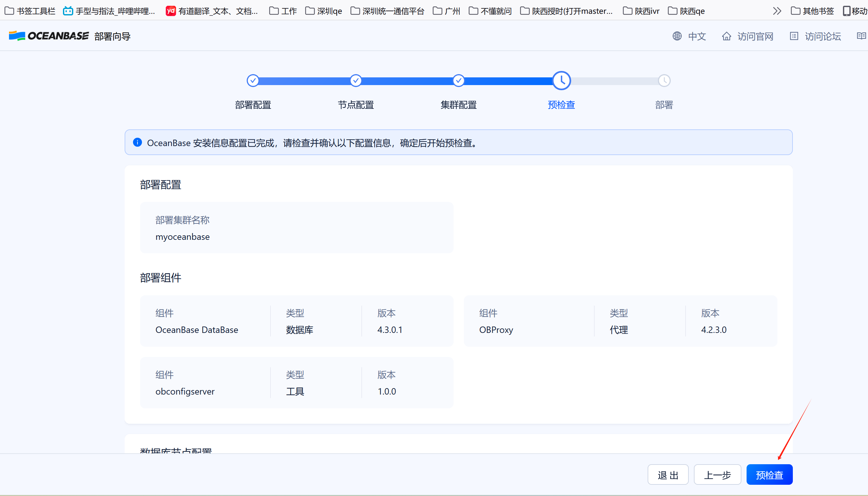
Task: Click the 部署配置 step checkmark circle
Action: pyautogui.click(x=253, y=81)
